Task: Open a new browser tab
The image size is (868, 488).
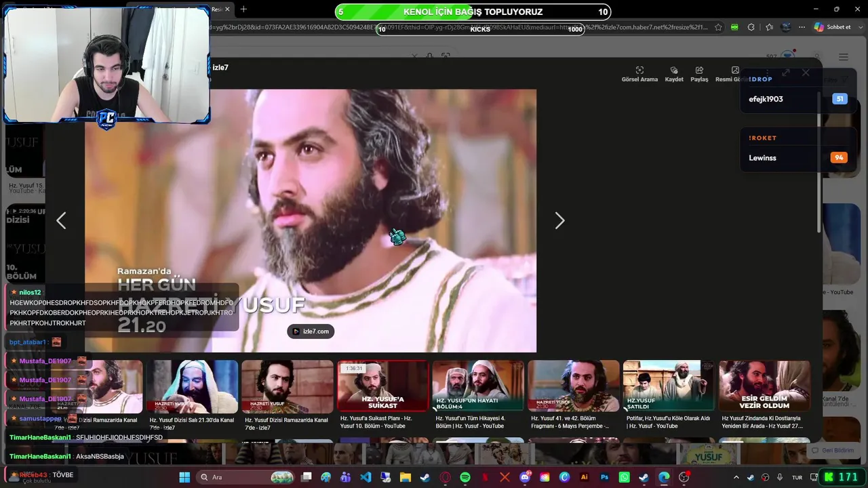Action: (x=243, y=9)
